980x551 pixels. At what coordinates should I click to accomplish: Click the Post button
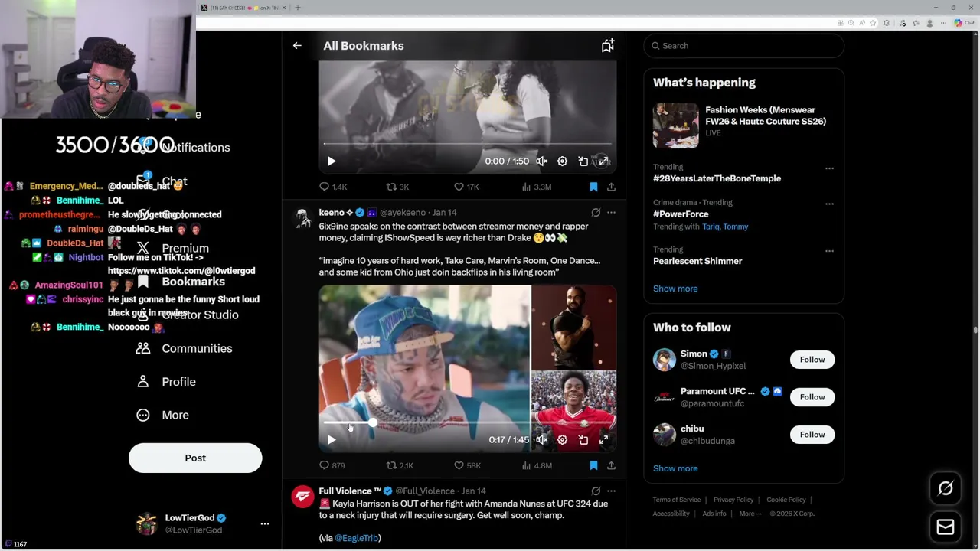195,458
